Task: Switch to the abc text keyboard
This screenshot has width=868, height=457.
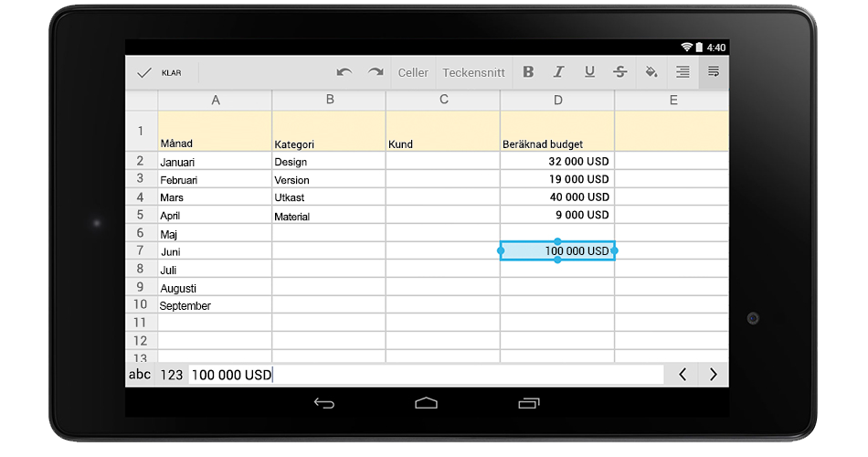Action: pyautogui.click(x=140, y=375)
